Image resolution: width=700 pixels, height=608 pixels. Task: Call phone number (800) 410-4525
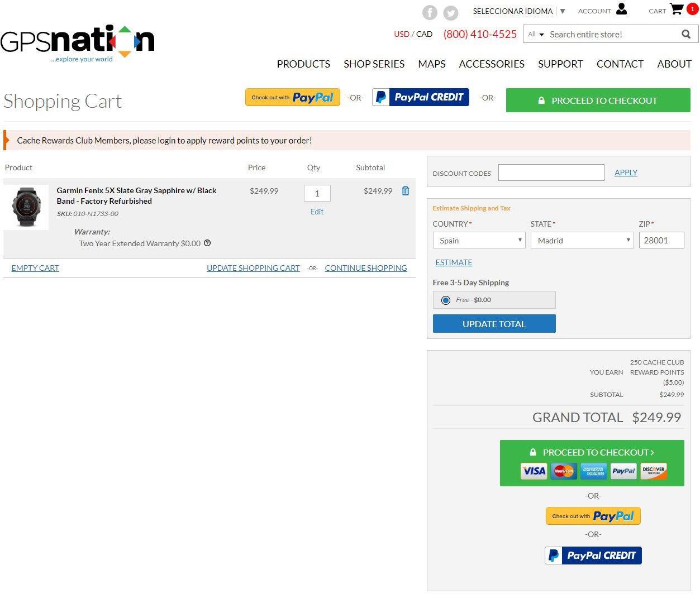point(480,34)
